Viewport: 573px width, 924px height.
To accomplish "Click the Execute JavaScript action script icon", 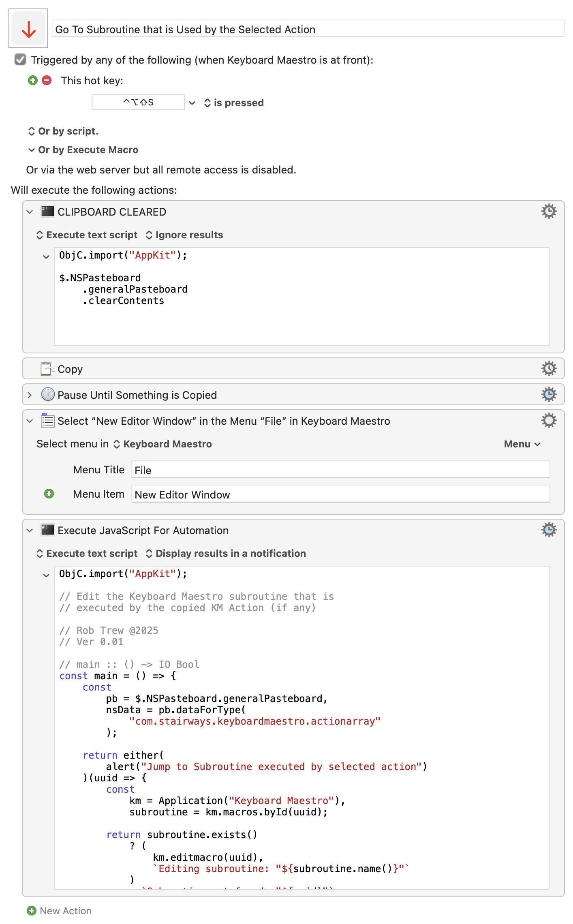I will (x=47, y=530).
